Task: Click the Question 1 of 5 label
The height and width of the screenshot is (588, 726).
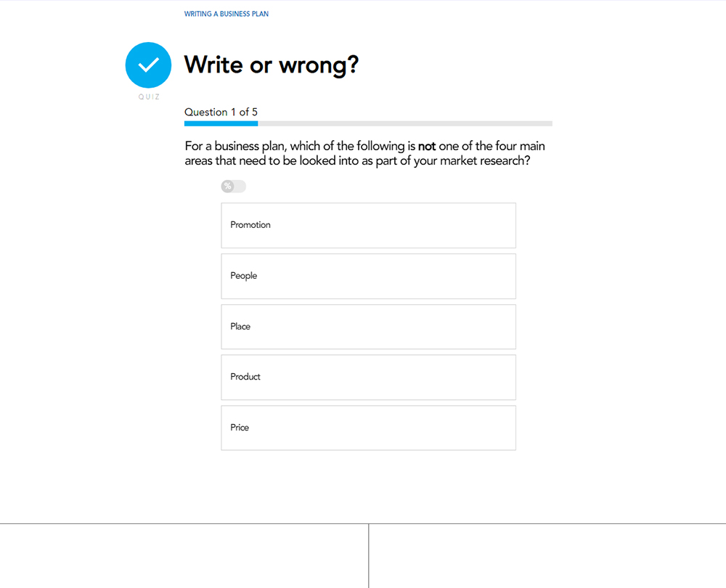Action: [x=221, y=112]
